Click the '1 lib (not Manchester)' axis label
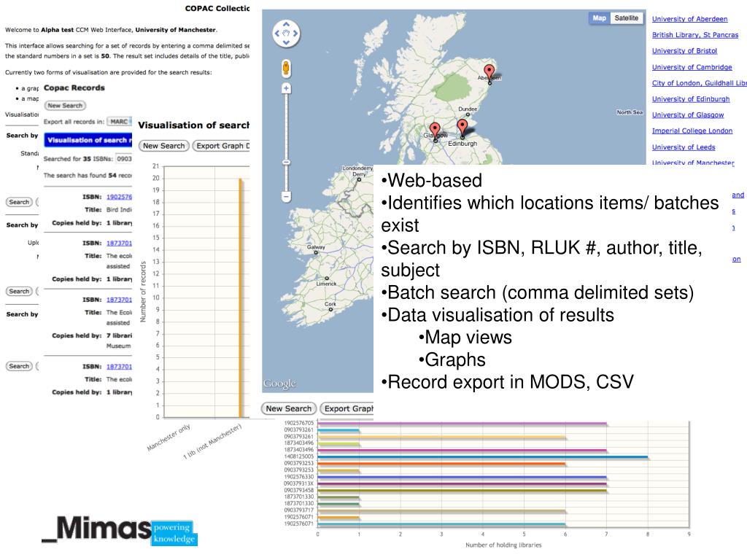Viewport: 747px width, 560px height. tap(212, 441)
